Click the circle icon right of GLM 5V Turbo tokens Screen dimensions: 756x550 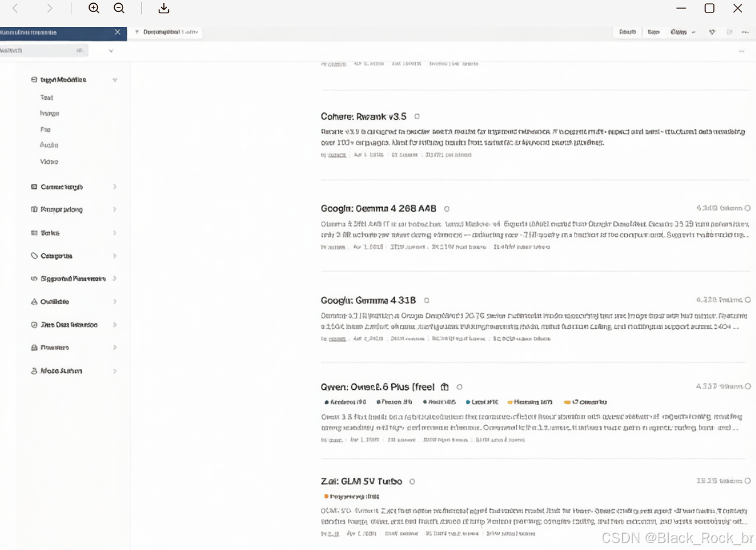tap(747, 481)
